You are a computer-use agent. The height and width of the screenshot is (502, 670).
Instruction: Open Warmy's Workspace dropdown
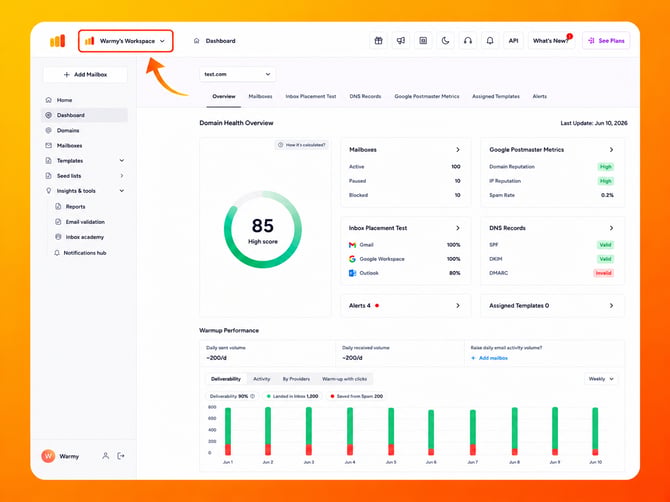point(126,41)
